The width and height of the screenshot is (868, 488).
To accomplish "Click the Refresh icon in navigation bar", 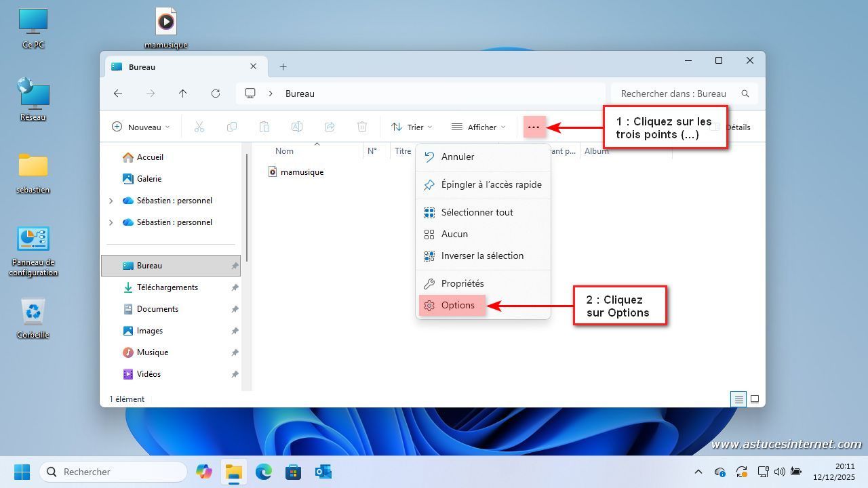I will (x=216, y=94).
